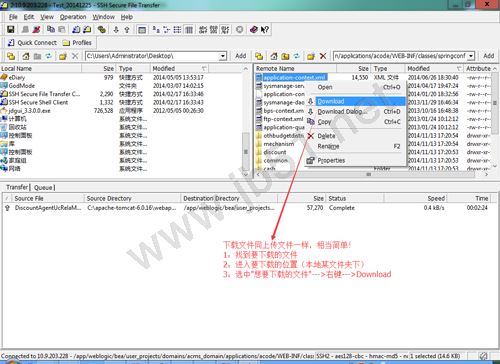Go to local home folder via house icon
The width and height of the screenshot is (500, 364).
26,56
